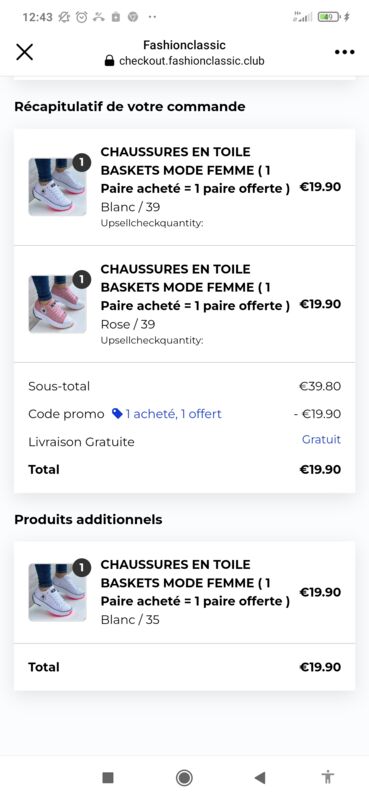Viewport: 369px width, 800px height.
Task: Tap quantity badge on Blanc / 39 item
Action: point(82,162)
